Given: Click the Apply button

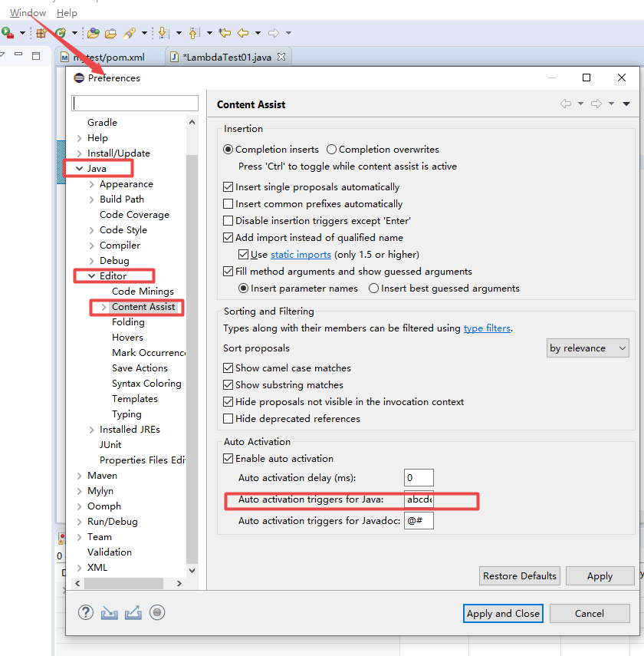Looking at the screenshot, I should [x=600, y=576].
